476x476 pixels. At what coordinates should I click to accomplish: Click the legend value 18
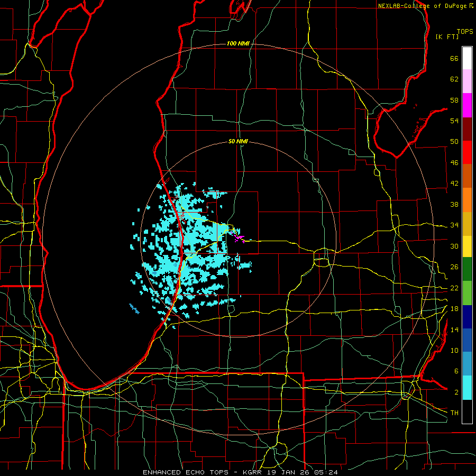454,309
